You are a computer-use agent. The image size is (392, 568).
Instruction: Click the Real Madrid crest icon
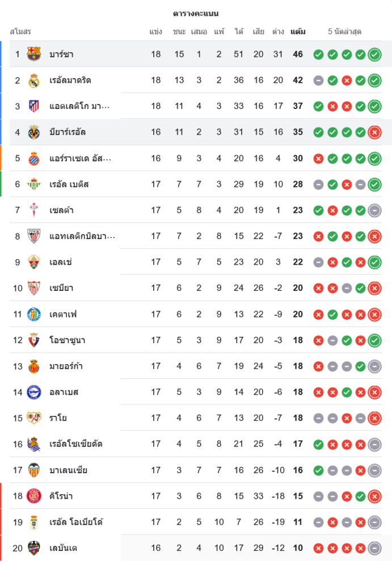point(34,80)
